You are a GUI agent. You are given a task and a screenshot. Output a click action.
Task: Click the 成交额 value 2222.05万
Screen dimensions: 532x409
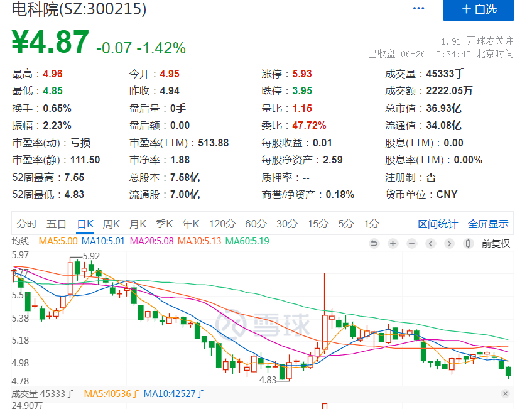(450, 90)
